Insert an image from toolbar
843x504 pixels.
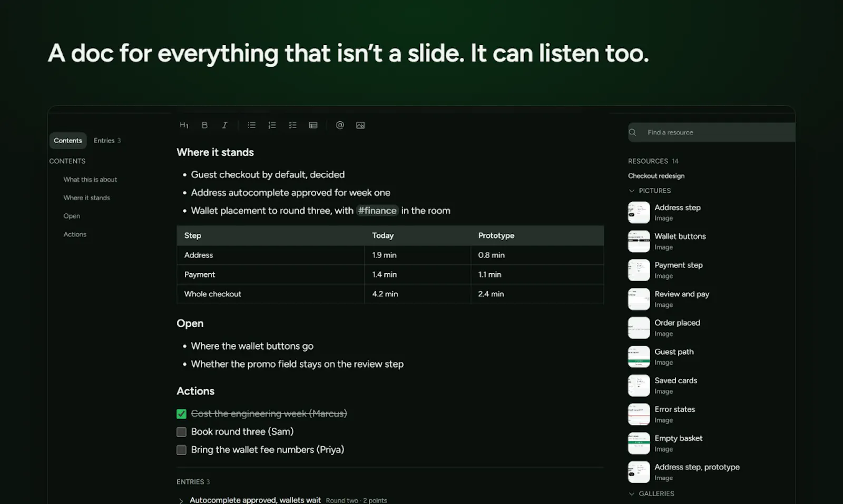[360, 125]
